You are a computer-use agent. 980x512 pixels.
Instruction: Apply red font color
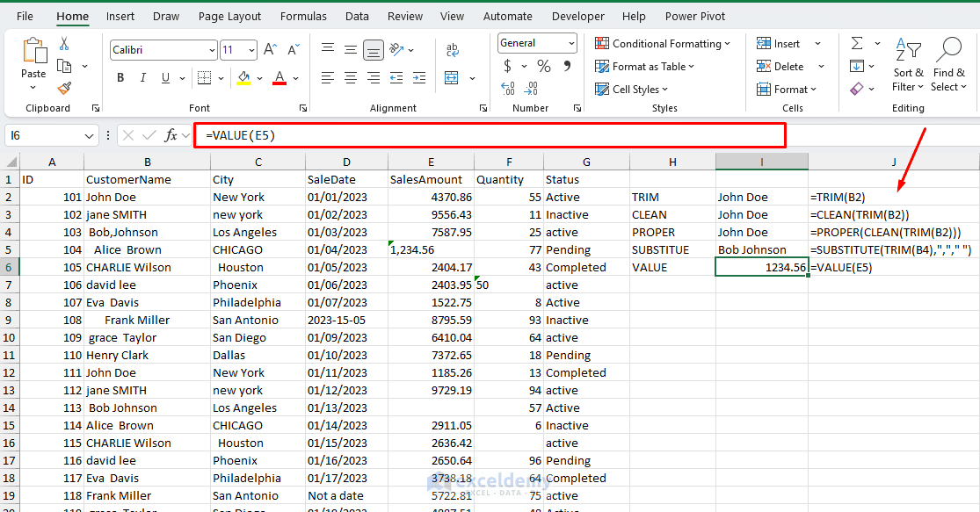(x=280, y=78)
